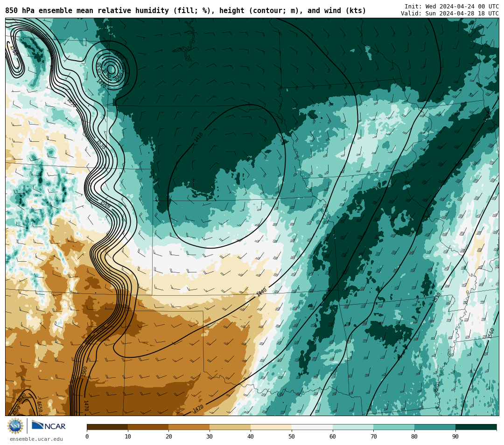This screenshot has height=445, width=504.
Task: Pick the darkest brown 0–10 colorbar segment
Action: (x=107, y=427)
